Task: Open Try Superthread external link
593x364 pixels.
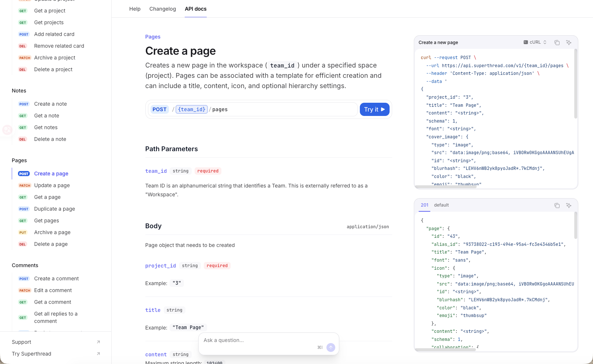Action: tap(98, 354)
